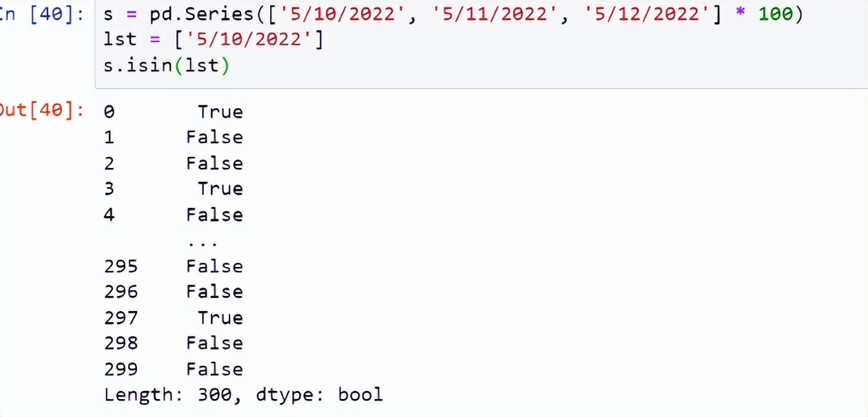Click the True value at index 3

pyautogui.click(x=220, y=189)
